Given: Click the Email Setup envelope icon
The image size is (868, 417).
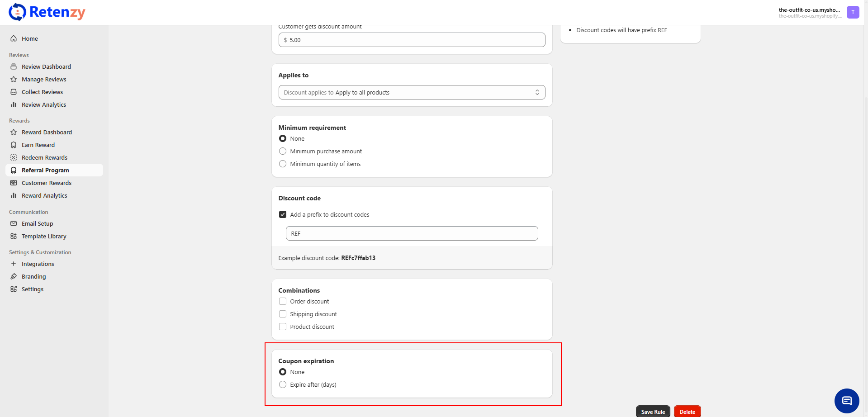Looking at the screenshot, I should pyautogui.click(x=14, y=224).
